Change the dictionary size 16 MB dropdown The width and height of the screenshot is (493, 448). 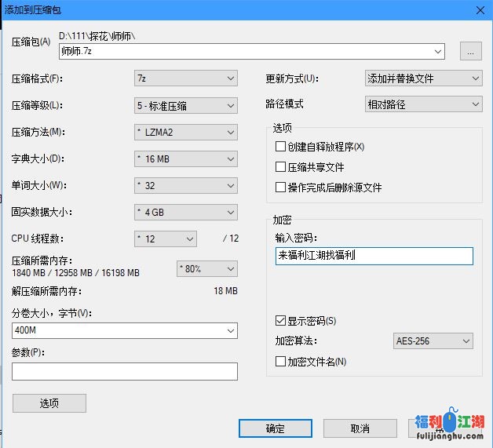185,158
